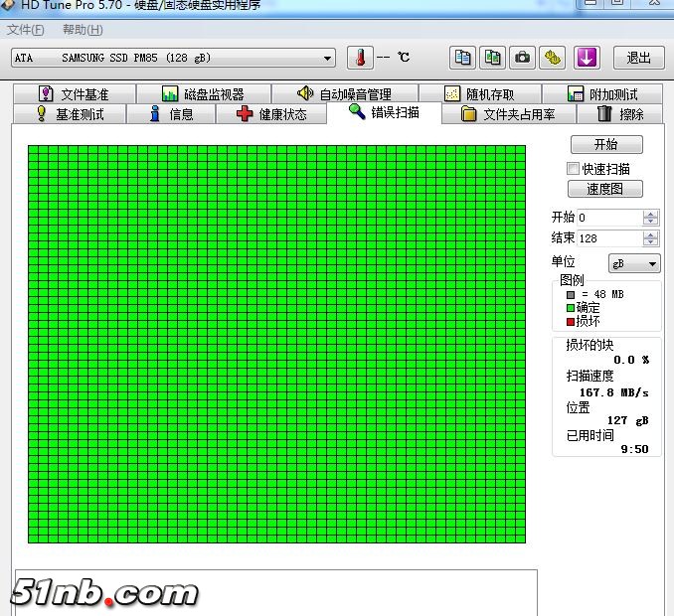Open the 文件夹占用率 folder usage tab
The image size is (674, 616).
508,114
